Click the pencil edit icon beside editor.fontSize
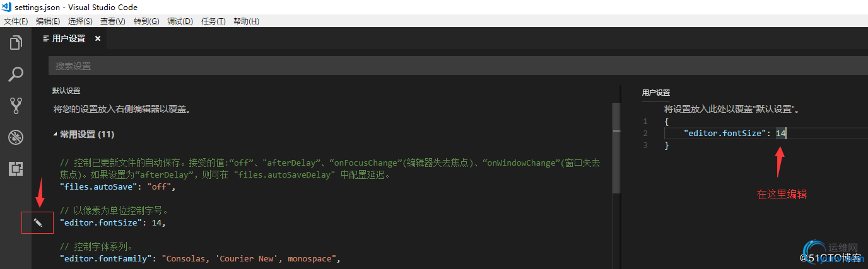Screen dimensions: 868x269 [x=38, y=223]
